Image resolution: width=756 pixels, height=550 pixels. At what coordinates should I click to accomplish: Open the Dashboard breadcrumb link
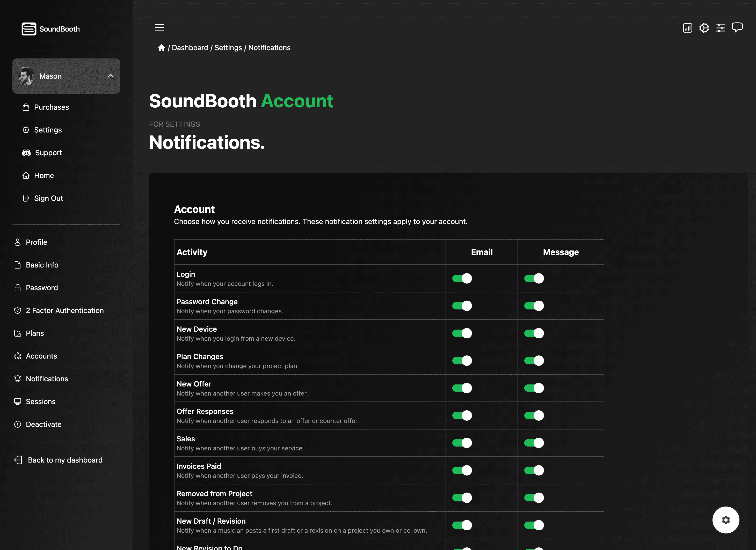(x=190, y=48)
